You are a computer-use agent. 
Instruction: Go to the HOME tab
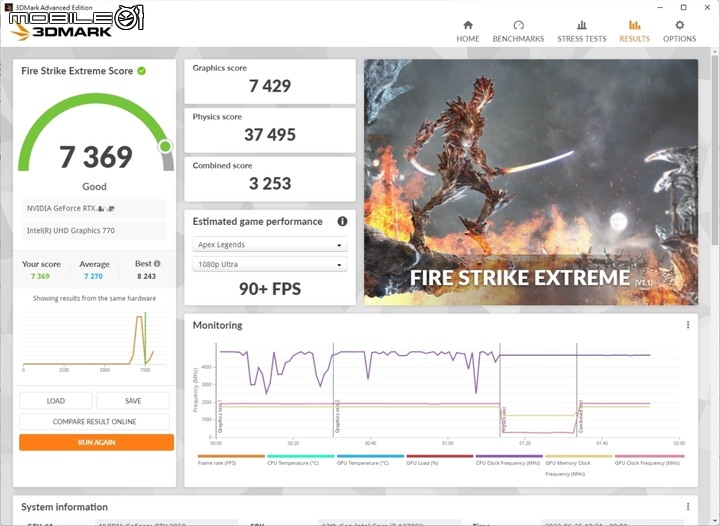(x=467, y=32)
